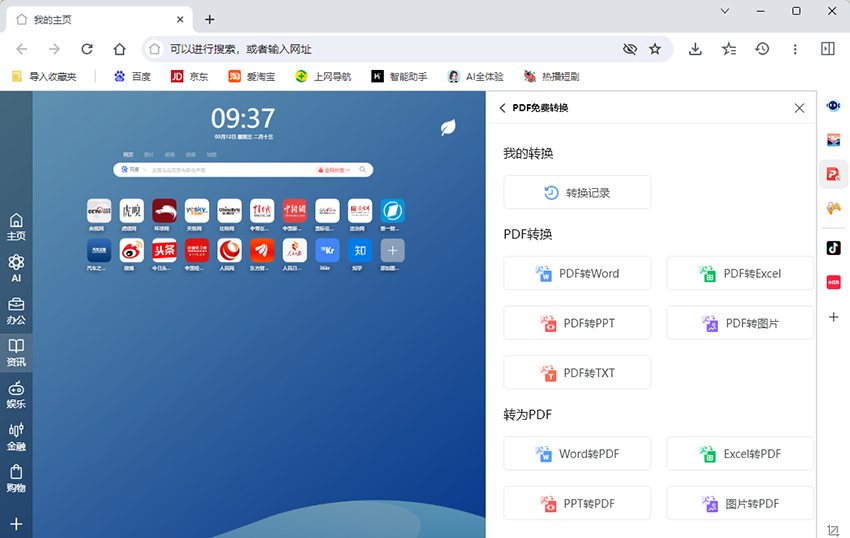The width and height of the screenshot is (850, 538).
Task: Expand the Baidu search engine selector
Action: pyautogui.click(x=132, y=170)
